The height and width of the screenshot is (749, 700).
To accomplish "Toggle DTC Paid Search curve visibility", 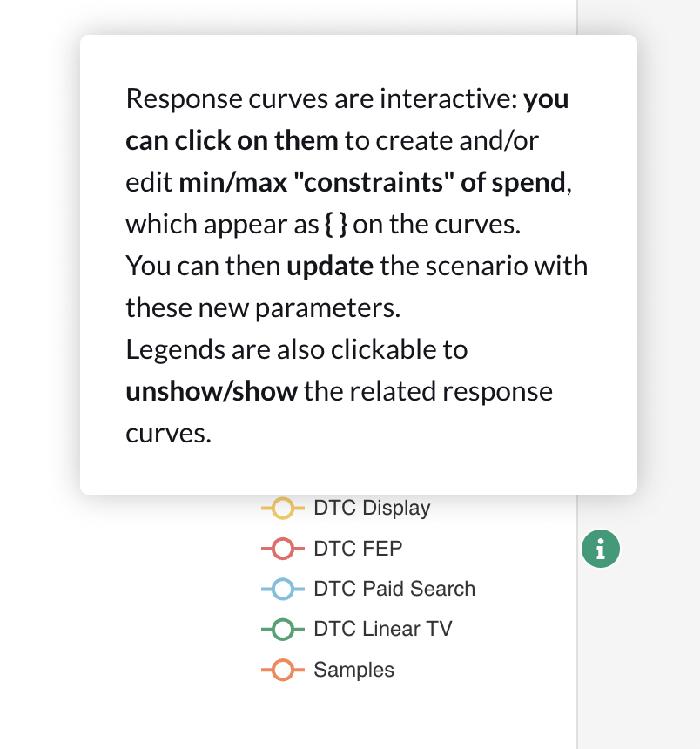I will coord(394,589).
